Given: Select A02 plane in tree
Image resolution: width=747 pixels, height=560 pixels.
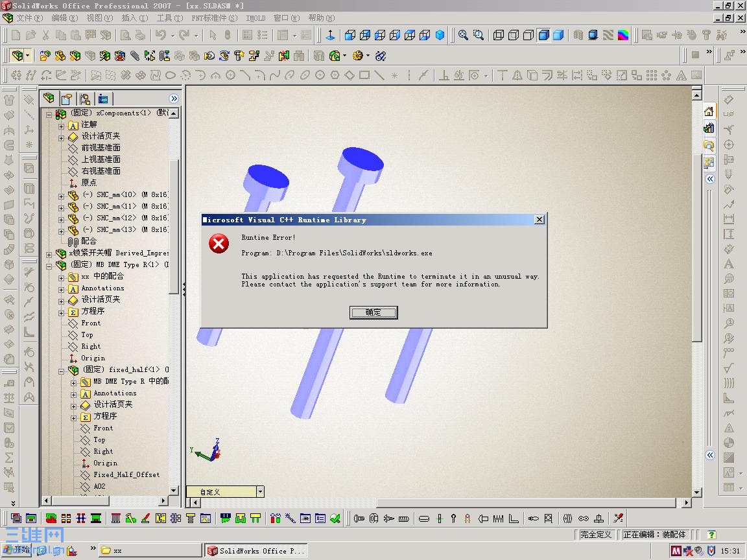Looking at the screenshot, I should [x=100, y=486].
